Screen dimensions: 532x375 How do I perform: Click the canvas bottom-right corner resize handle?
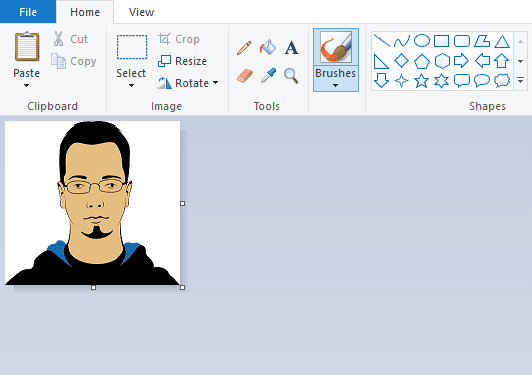pos(183,287)
